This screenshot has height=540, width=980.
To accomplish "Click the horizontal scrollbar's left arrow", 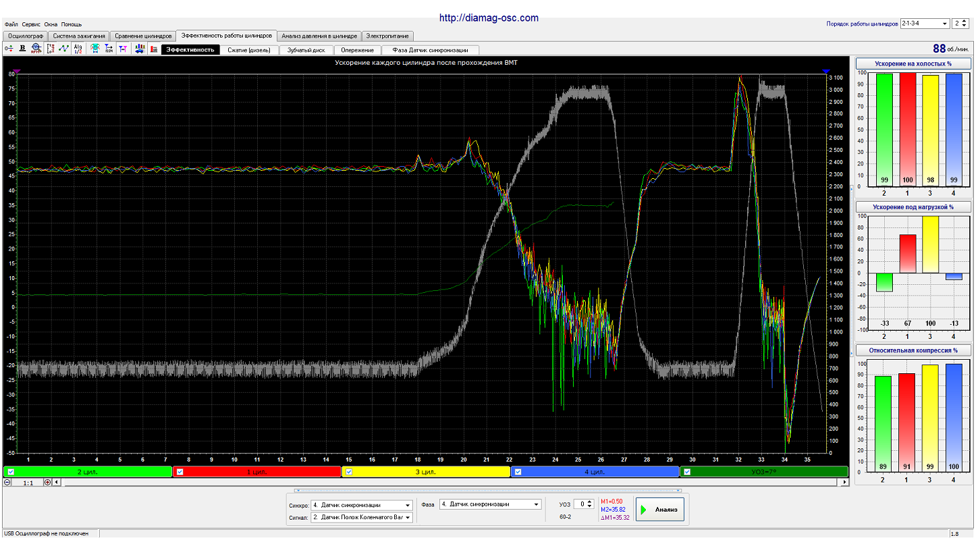I will 57,483.
